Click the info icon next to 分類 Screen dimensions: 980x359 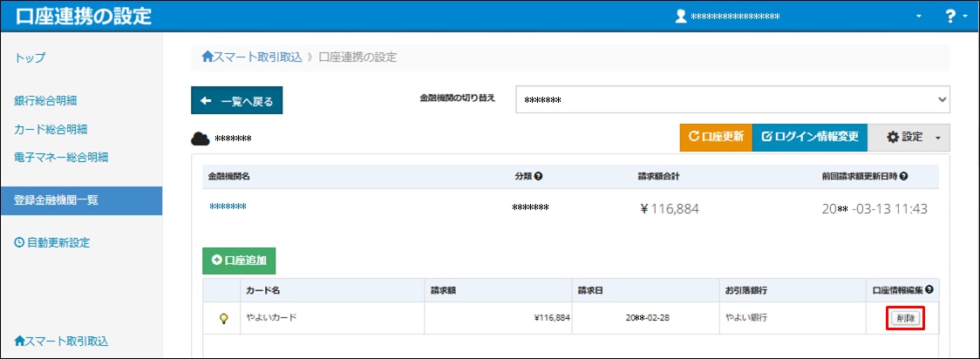pos(539,177)
